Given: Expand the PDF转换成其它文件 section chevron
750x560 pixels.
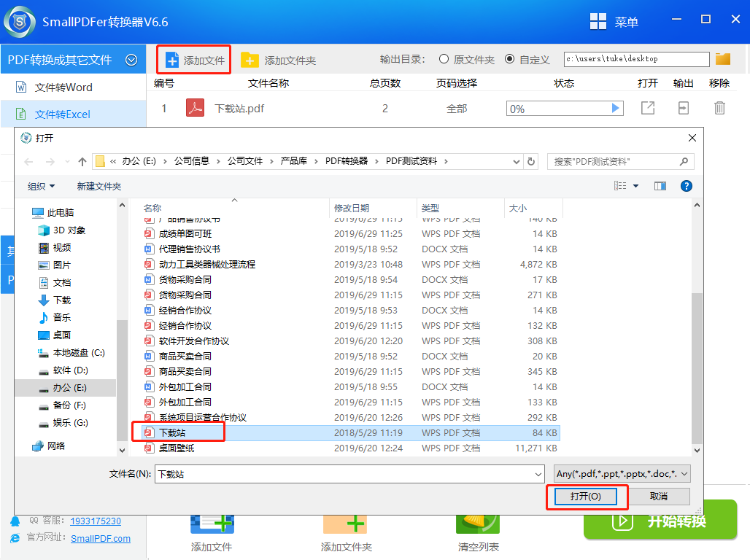Looking at the screenshot, I should pos(131,60).
